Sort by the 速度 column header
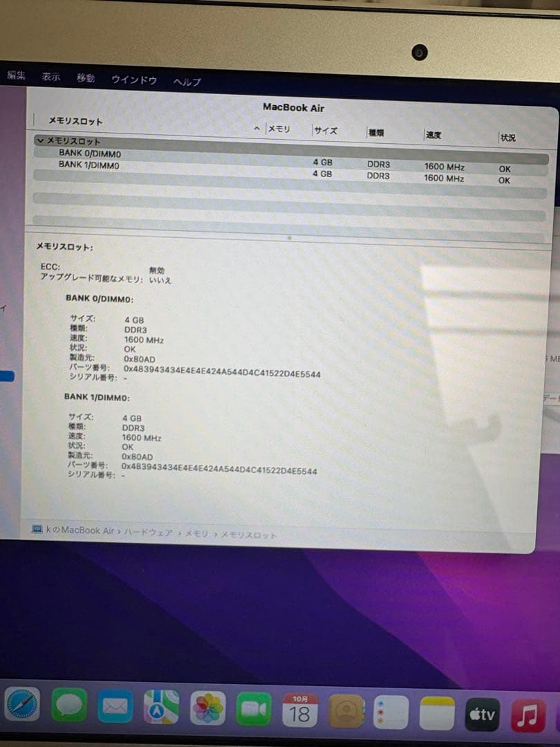The image size is (560, 747). (433, 135)
